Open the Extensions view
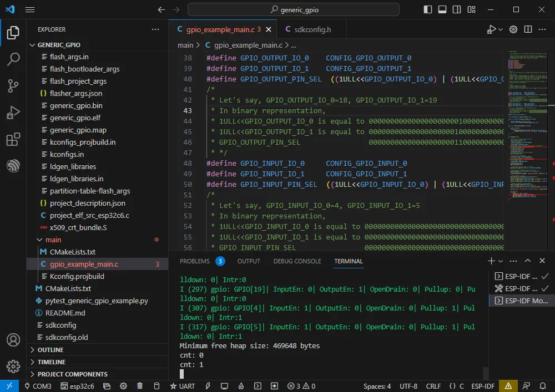Screen dimensions: 555x392 pos(13,140)
